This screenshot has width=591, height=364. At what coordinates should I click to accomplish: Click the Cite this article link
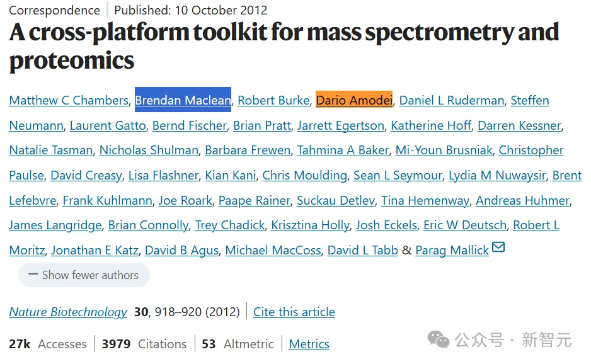294,312
